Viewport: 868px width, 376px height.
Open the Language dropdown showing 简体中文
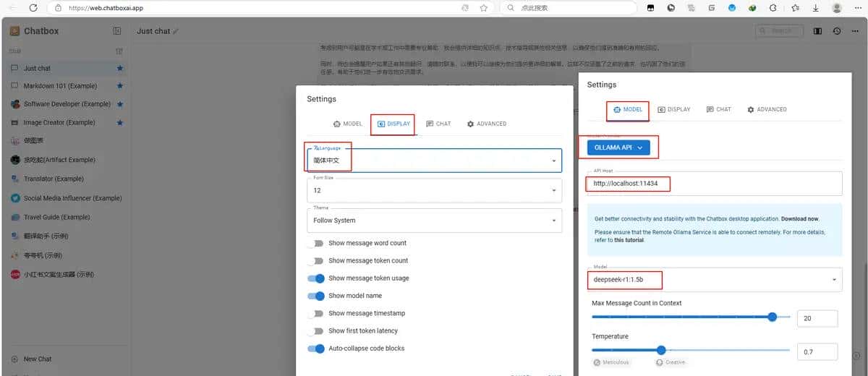point(434,160)
